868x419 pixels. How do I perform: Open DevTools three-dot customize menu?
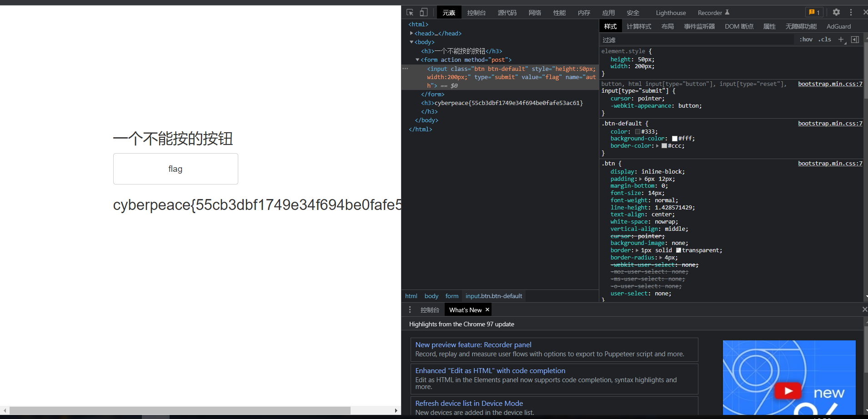[x=851, y=12]
